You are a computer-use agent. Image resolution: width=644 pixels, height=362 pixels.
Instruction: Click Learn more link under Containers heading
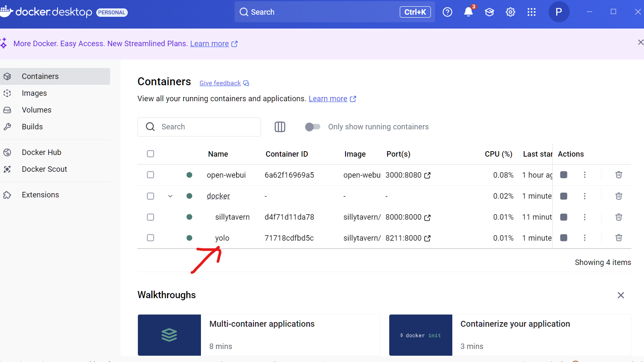point(328,99)
